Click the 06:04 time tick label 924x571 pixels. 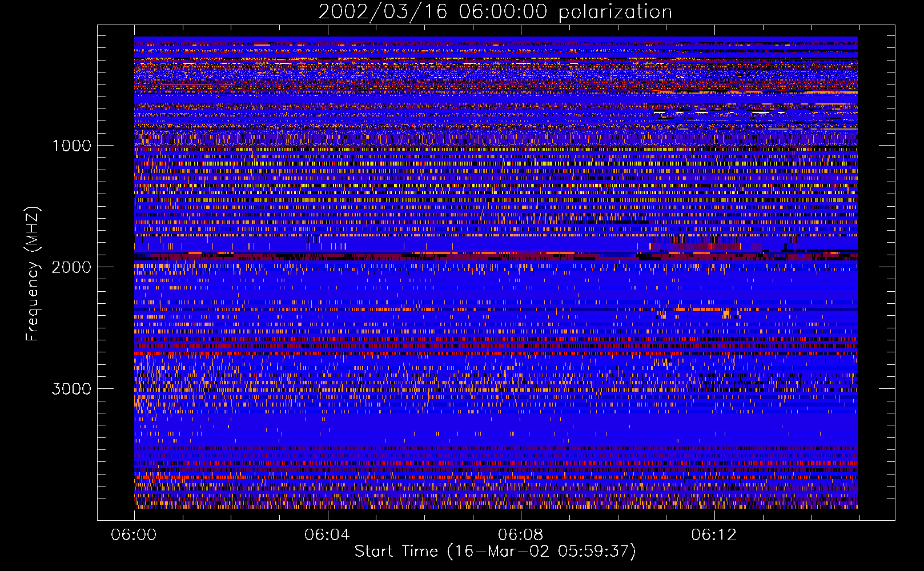pos(327,535)
